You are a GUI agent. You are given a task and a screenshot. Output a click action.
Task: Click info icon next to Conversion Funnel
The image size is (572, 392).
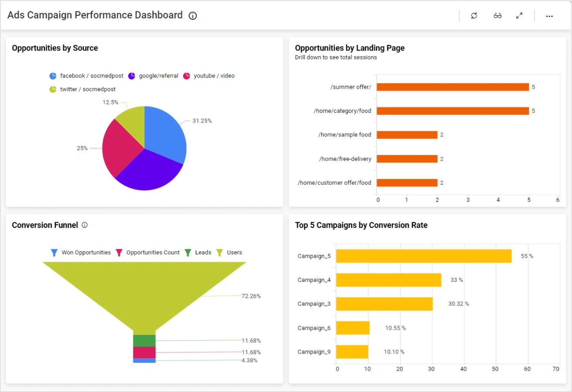85,225
